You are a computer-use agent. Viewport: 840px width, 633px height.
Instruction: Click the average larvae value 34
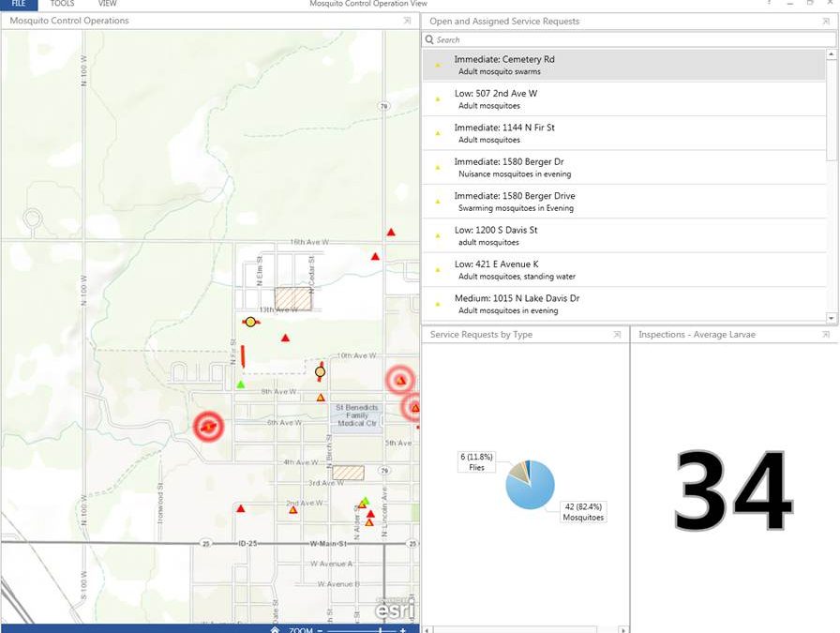coord(733,490)
